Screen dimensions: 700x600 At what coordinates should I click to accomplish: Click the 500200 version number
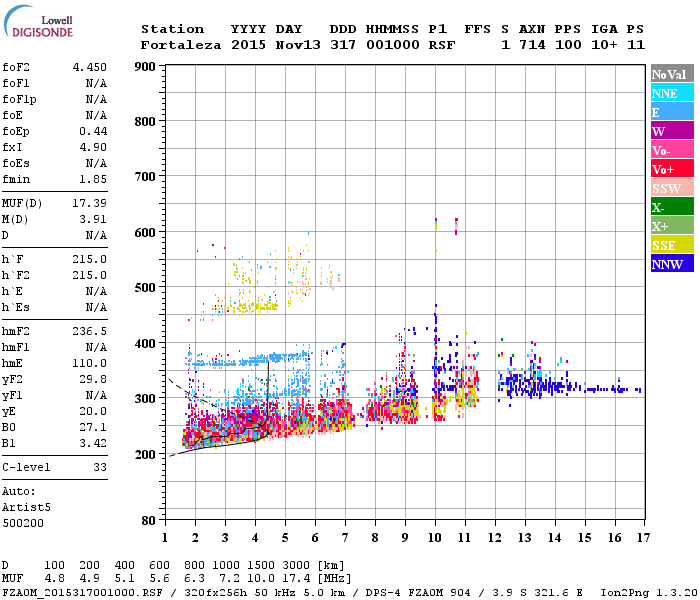click(x=23, y=523)
